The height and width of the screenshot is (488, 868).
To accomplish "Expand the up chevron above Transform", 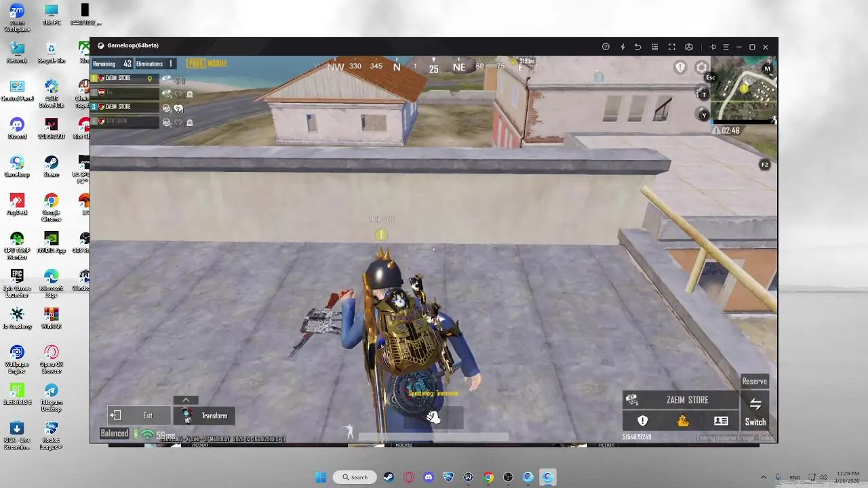I will [x=186, y=400].
